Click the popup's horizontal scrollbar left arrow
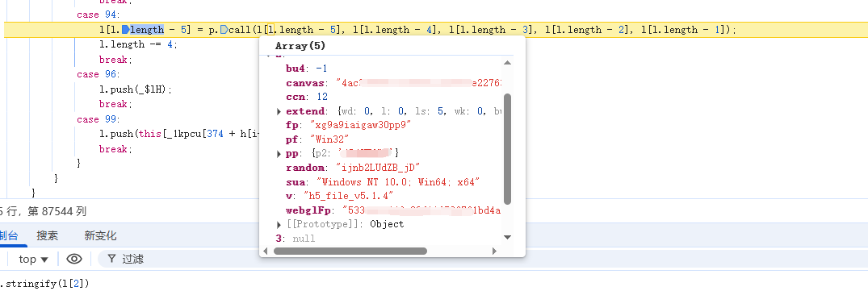The image size is (868, 291). [266, 252]
